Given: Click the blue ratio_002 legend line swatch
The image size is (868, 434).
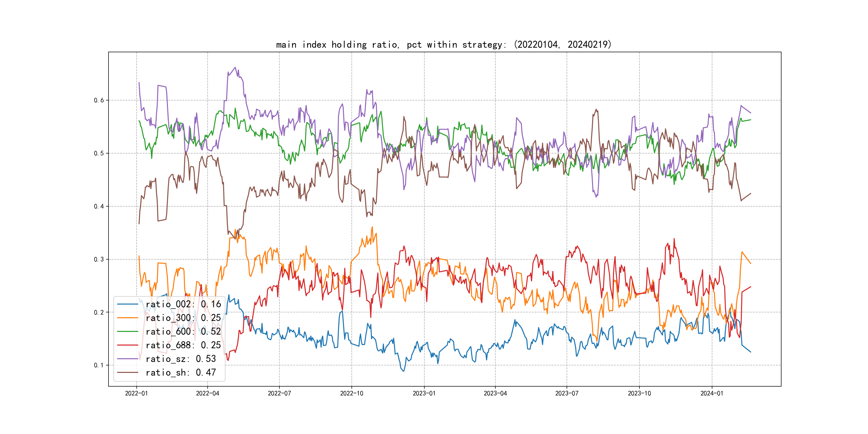Looking at the screenshot, I should [128, 304].
